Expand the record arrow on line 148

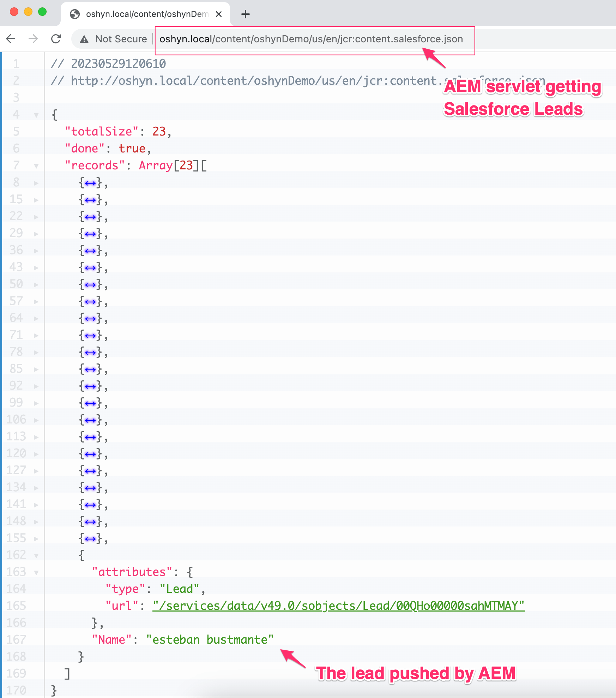coord(36,521)
